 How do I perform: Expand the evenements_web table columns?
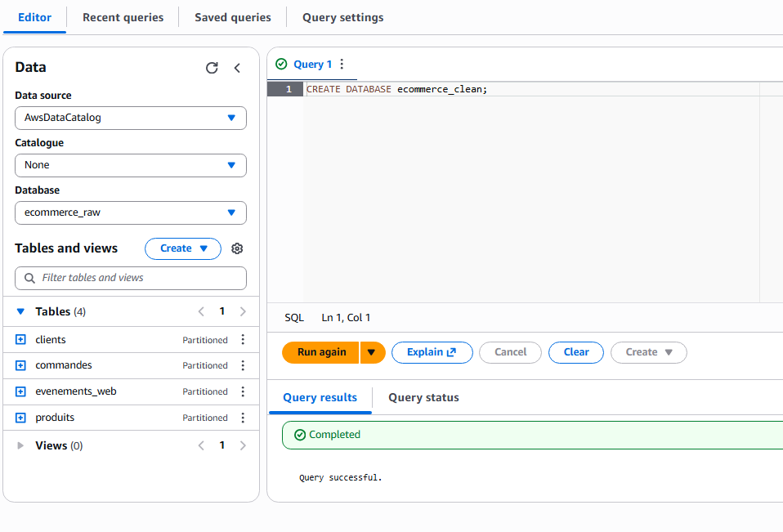(20, 391)
